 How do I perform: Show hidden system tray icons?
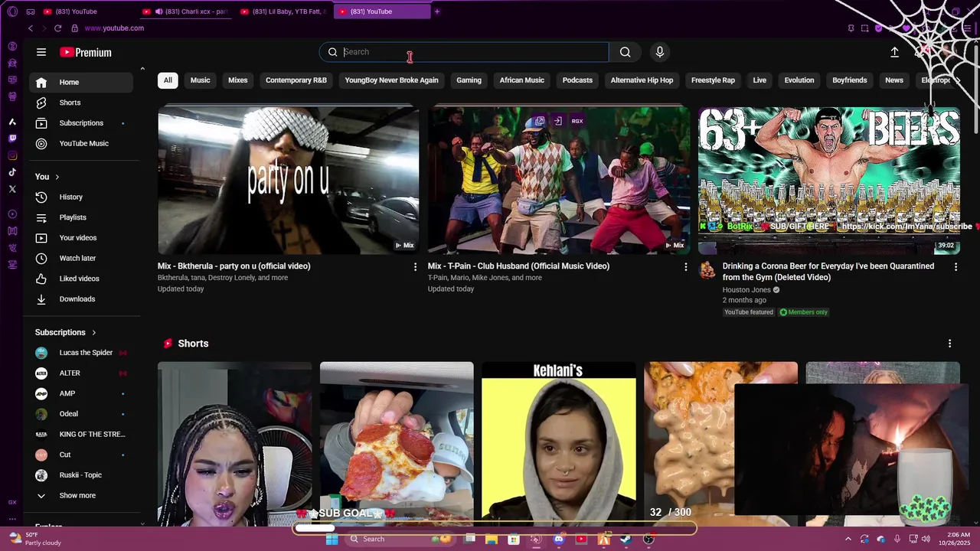848,540
